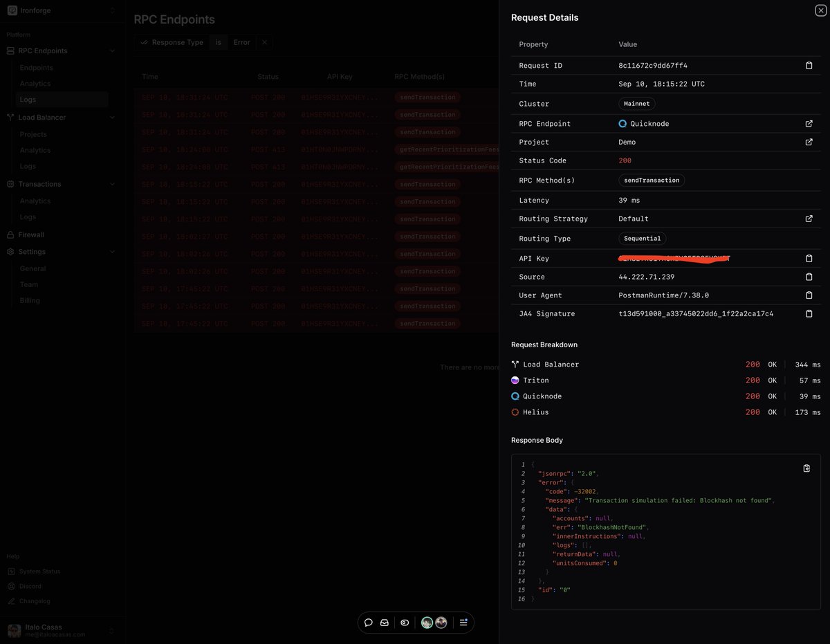
Task: Click the sendTransaction badge in Request Details
Action: point(652,180)
